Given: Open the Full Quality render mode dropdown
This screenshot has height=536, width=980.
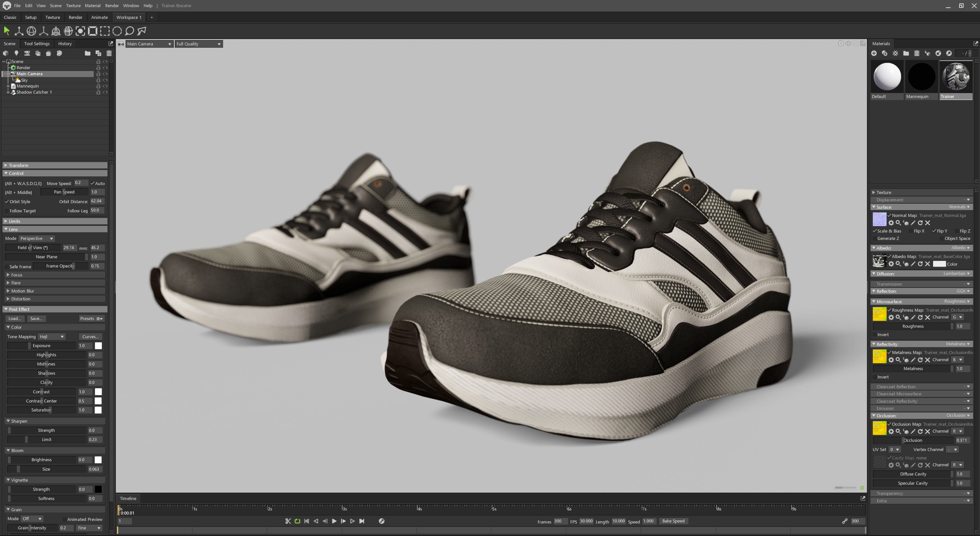Looking at the screenshot, I should click(x=198, y=44).
